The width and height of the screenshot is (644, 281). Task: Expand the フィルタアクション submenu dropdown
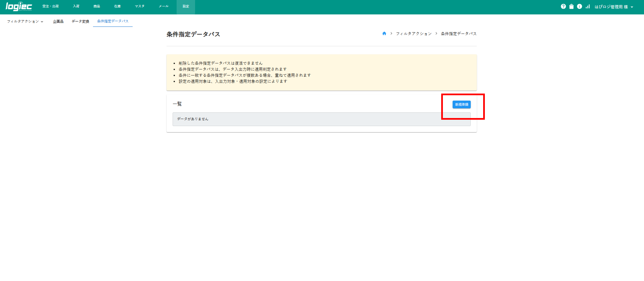coord(25,21)
